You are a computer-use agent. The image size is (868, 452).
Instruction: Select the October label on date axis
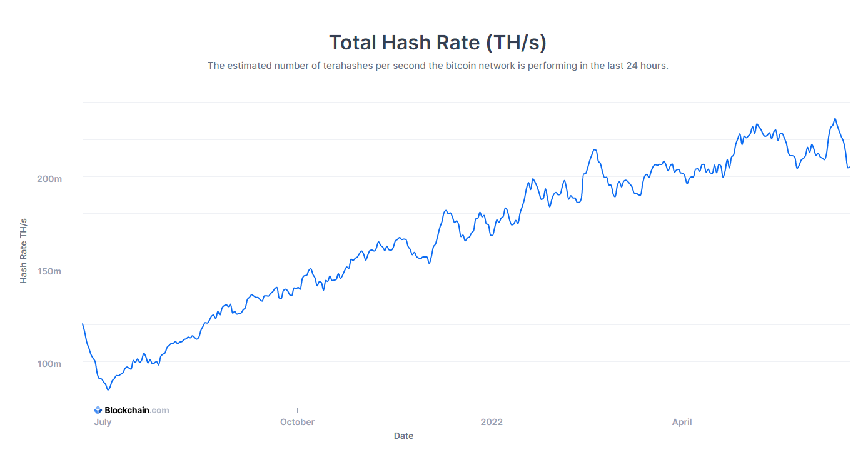click(x=297, y=422)
